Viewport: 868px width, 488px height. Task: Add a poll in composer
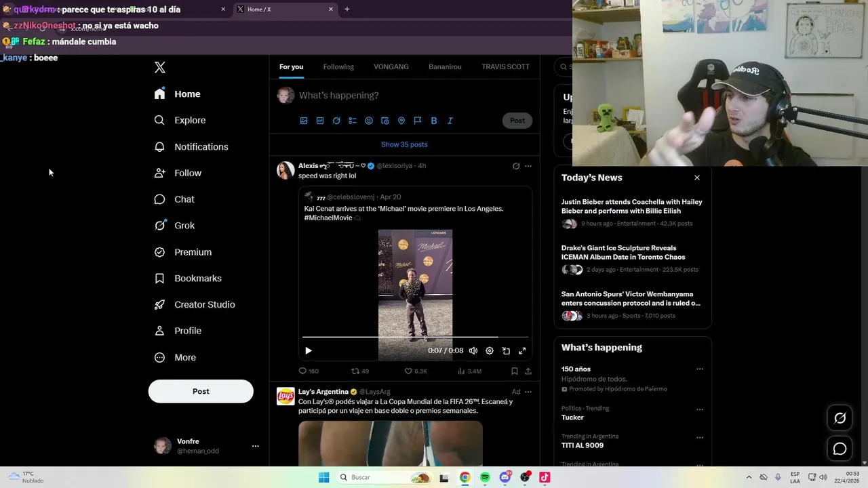tap(353, 121)
